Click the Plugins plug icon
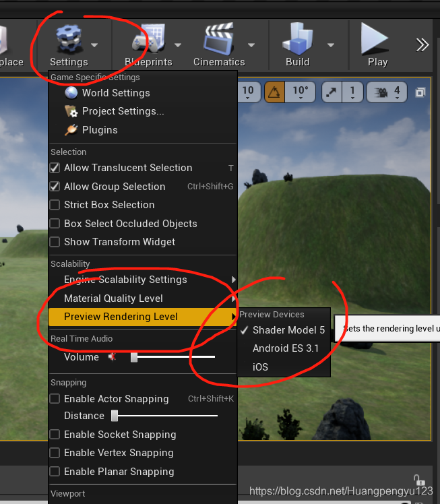Image resolution: width=440 pixels, height=504 pixels. 71,130
